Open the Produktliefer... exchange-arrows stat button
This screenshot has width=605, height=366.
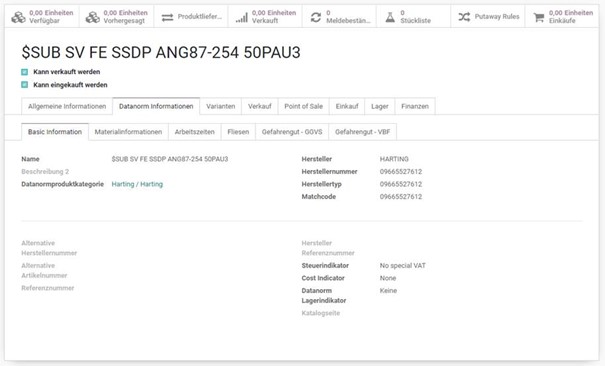click(x=191, y=17)
